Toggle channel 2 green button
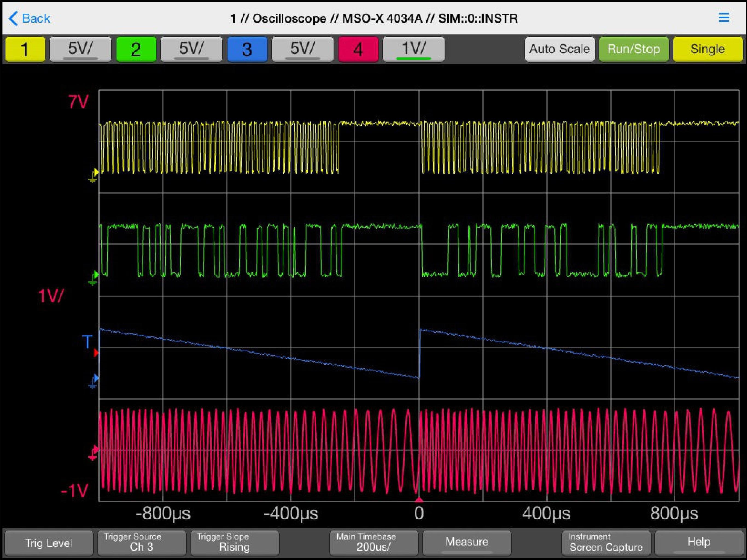Viewport: 747px width, 560px height. pyautogui.click(x=136, y=49)
